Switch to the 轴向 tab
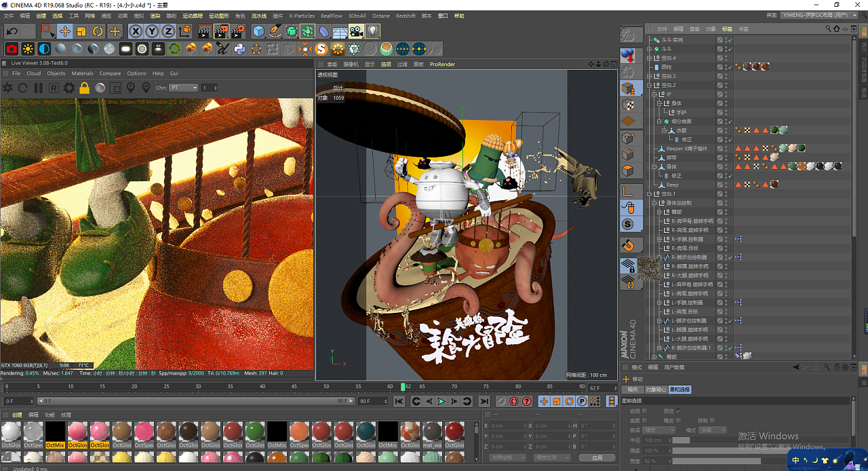Image resolution: width=868 pixels, height=471 pixels. [633, 390]
